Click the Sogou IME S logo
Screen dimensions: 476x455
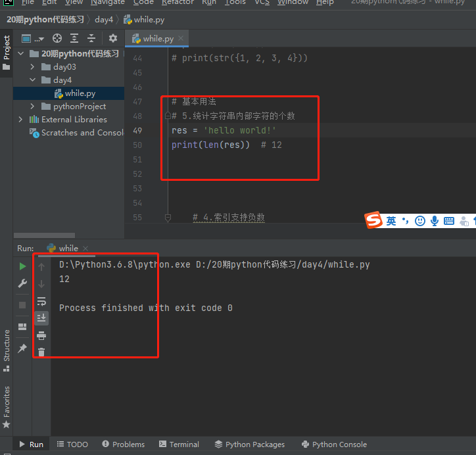click(373, 220)
